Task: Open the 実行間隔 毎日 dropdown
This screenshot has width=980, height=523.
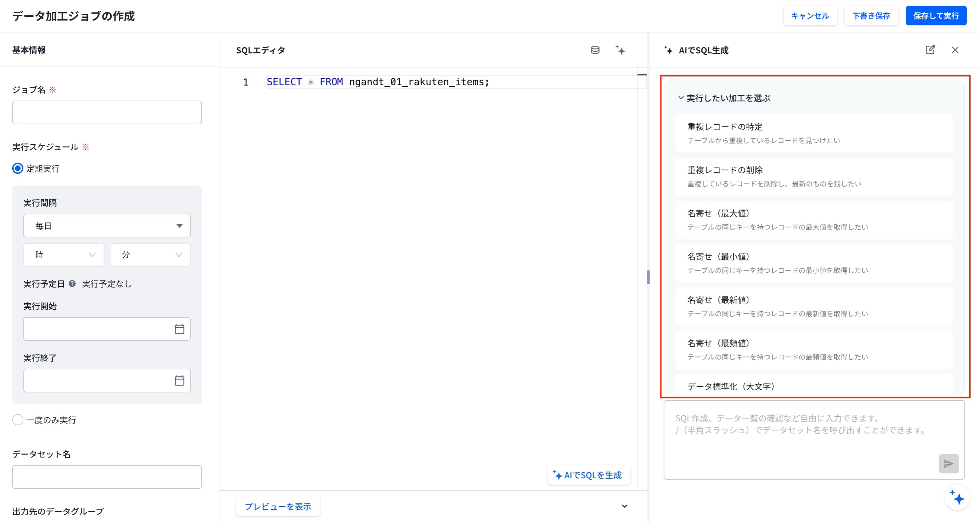Action: point(107,226)
